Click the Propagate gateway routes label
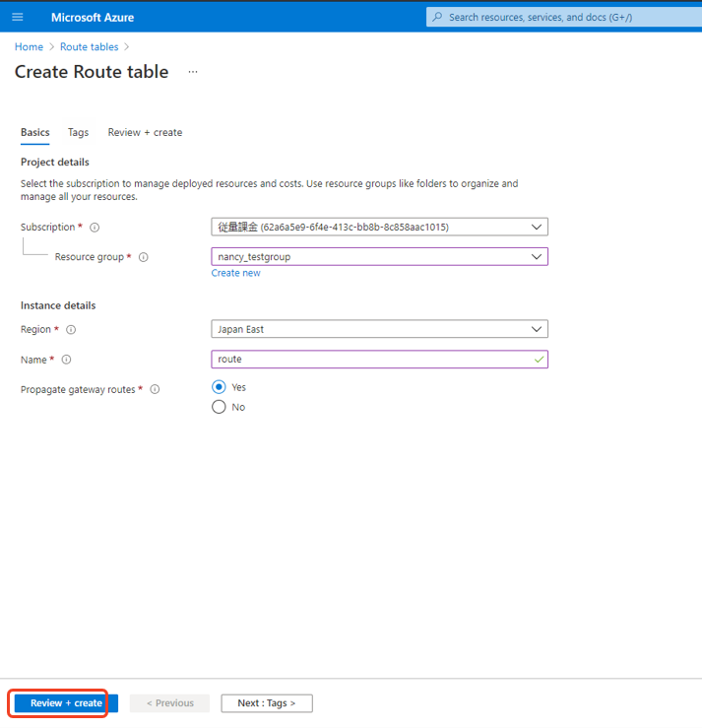 pos(78,389)
